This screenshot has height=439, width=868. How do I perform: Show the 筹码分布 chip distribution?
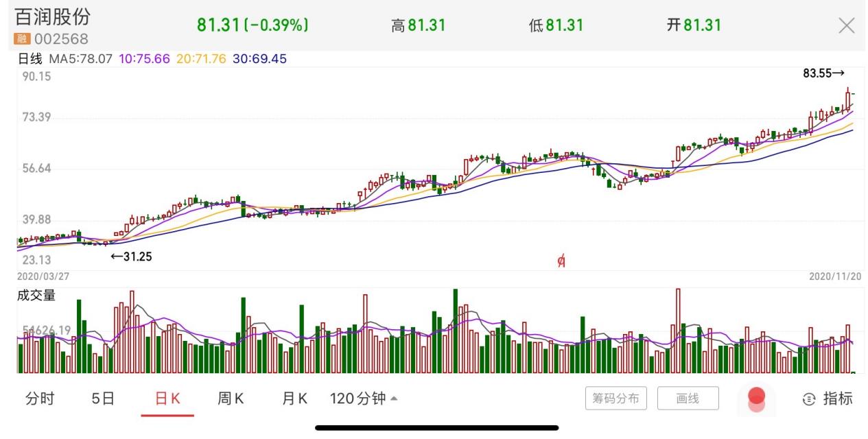coord(615,399)
